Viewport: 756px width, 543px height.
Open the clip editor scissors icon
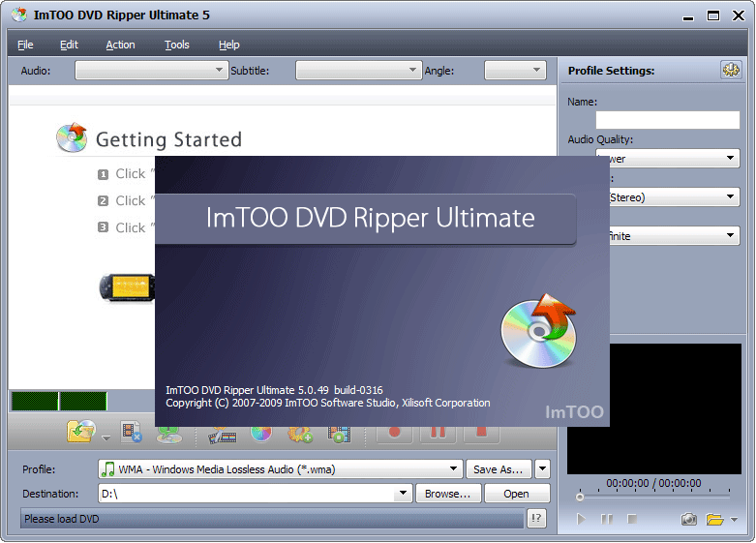[x=222, y=435]
